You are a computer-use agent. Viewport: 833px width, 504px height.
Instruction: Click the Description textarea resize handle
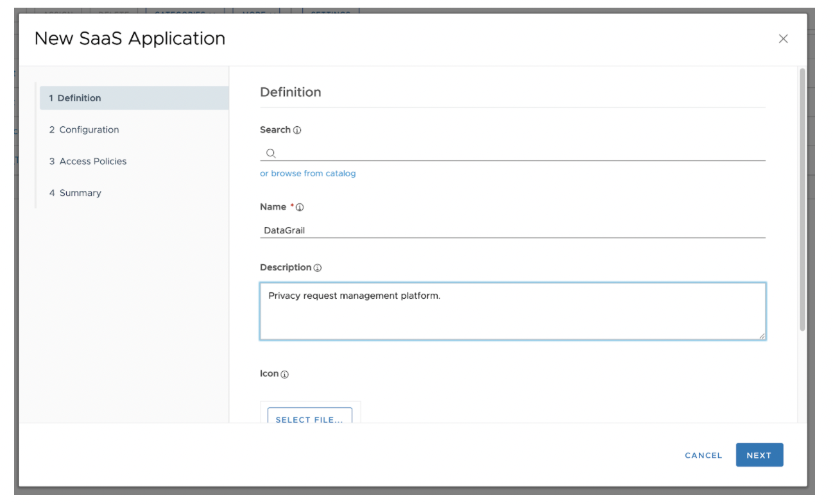[x=761, y=335]
